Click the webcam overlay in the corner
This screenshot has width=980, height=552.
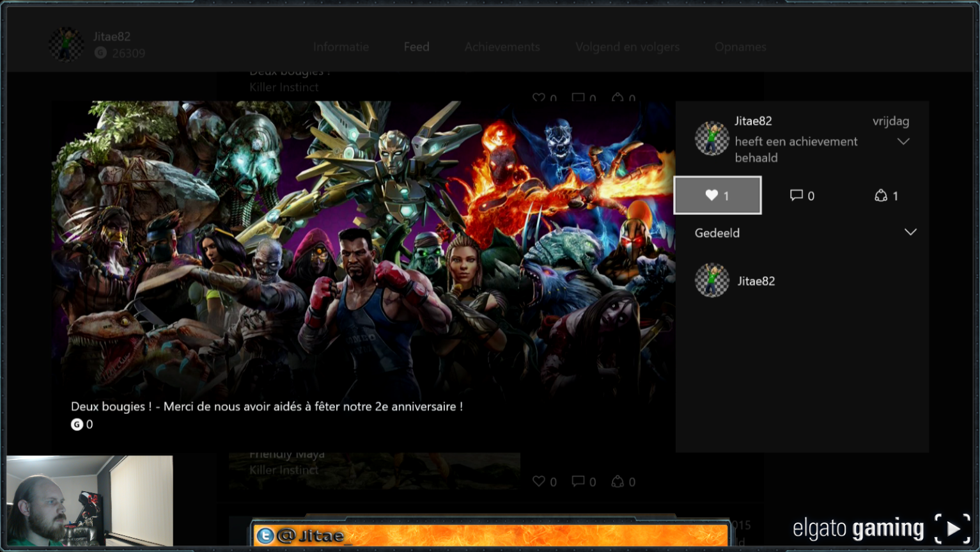coord(89,501)
